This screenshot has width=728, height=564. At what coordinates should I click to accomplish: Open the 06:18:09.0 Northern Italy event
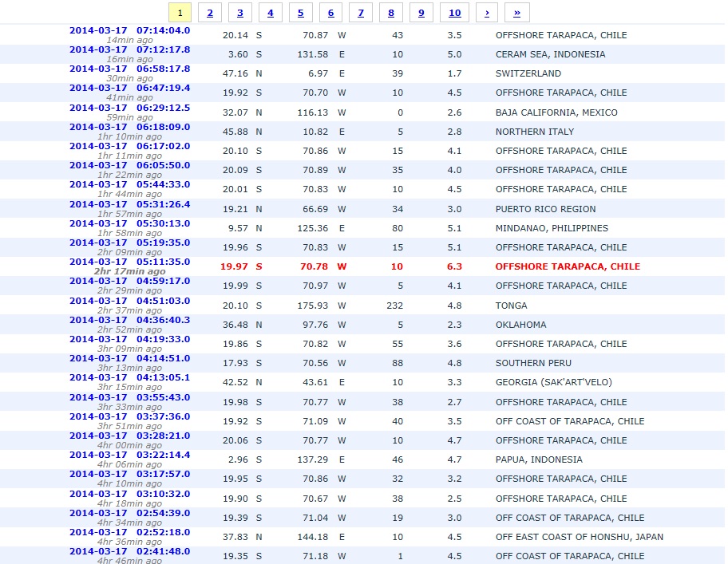click(x=129, y=127)
